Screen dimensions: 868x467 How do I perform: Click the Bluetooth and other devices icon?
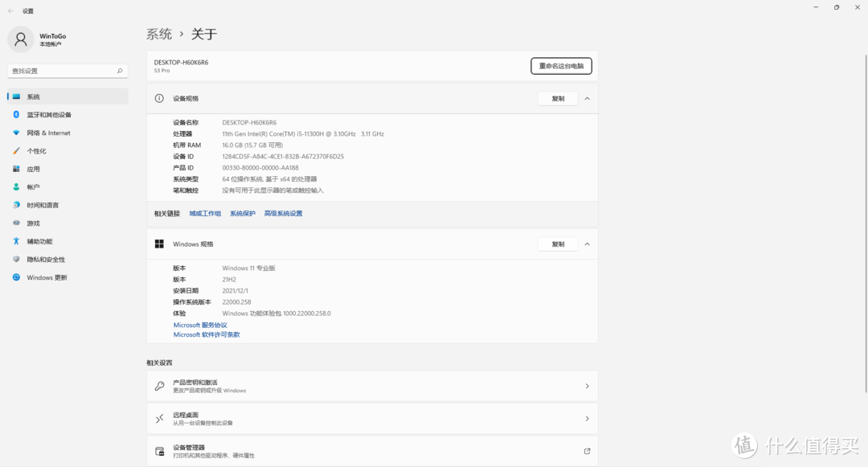[16, 115]
